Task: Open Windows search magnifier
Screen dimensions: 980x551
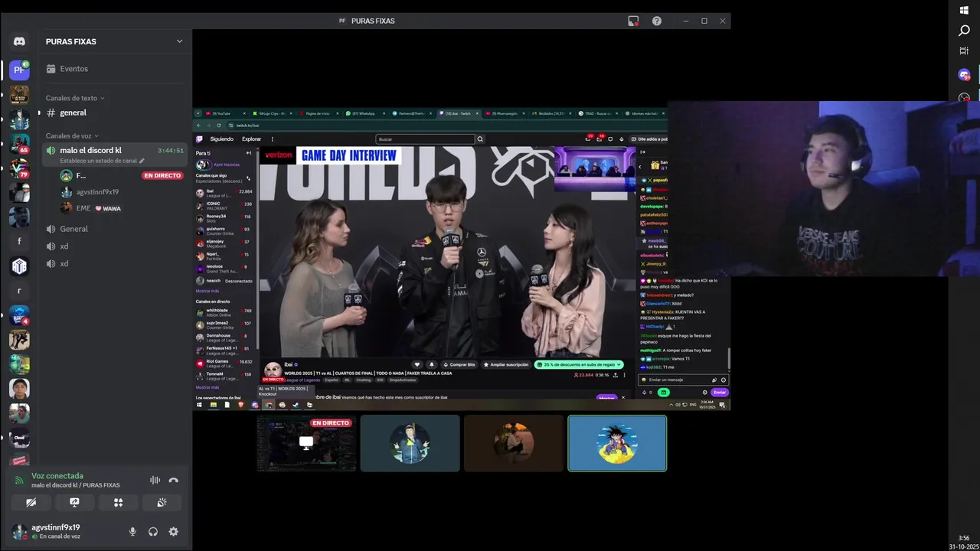Action: click(x=964, y=31)
